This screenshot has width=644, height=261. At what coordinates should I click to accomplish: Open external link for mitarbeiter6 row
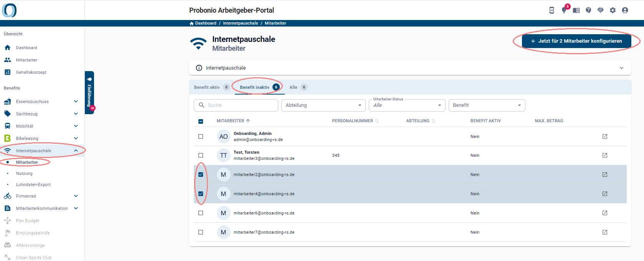(605, 213)
